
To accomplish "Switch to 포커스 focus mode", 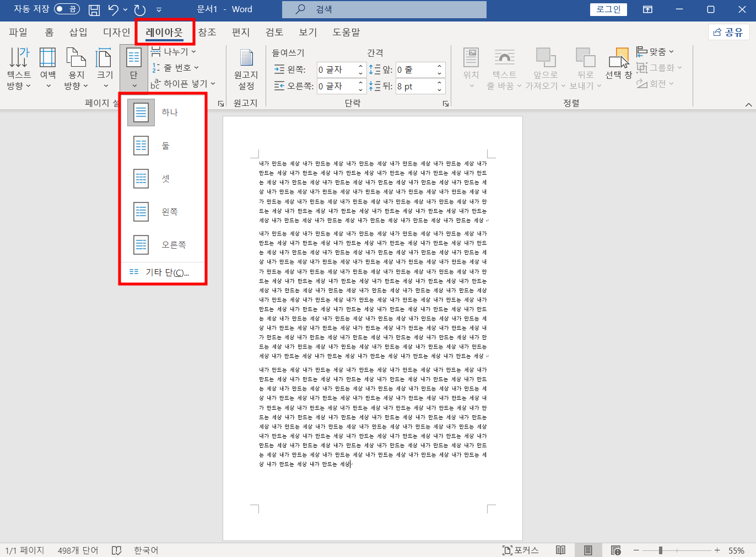I will [x=520, y=550].
